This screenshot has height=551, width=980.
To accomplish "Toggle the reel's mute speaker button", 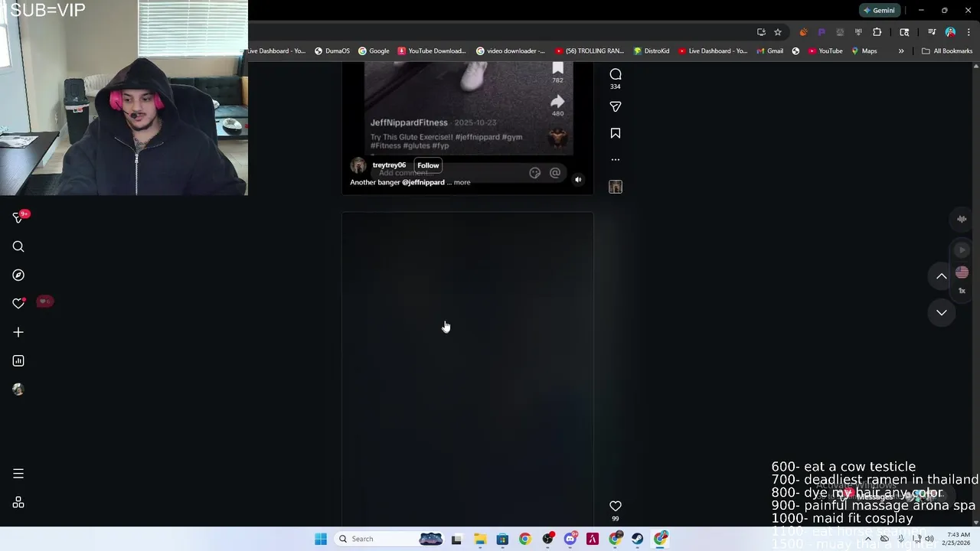I will [578, 180].
